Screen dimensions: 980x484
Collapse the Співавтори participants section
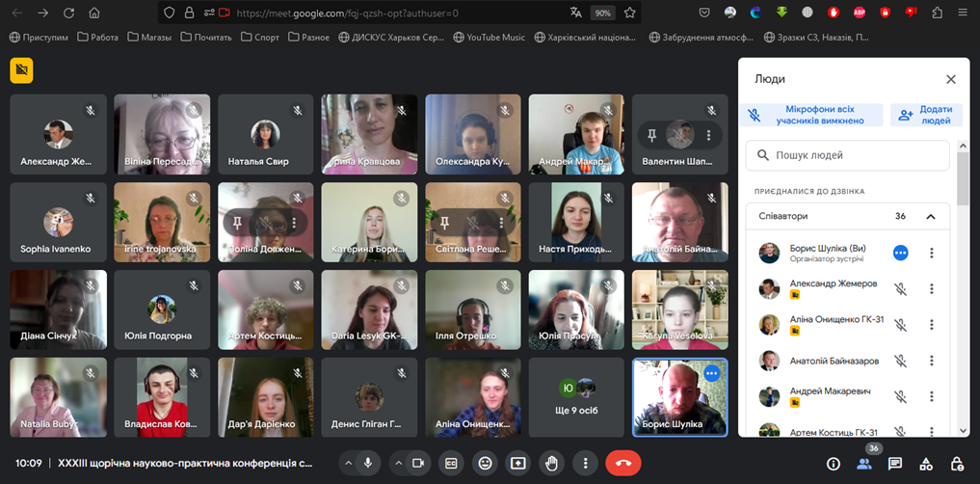click(x=931, y=216)
